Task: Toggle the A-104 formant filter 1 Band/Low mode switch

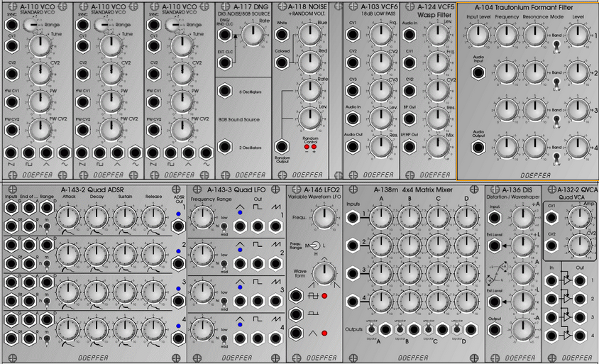Action: 556,45
